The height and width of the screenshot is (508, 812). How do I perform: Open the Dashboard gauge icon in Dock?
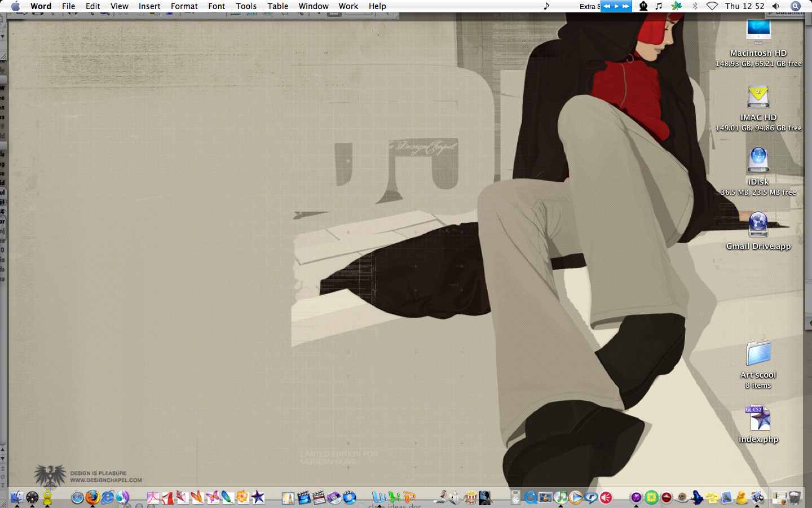click(x=32, y=497)
